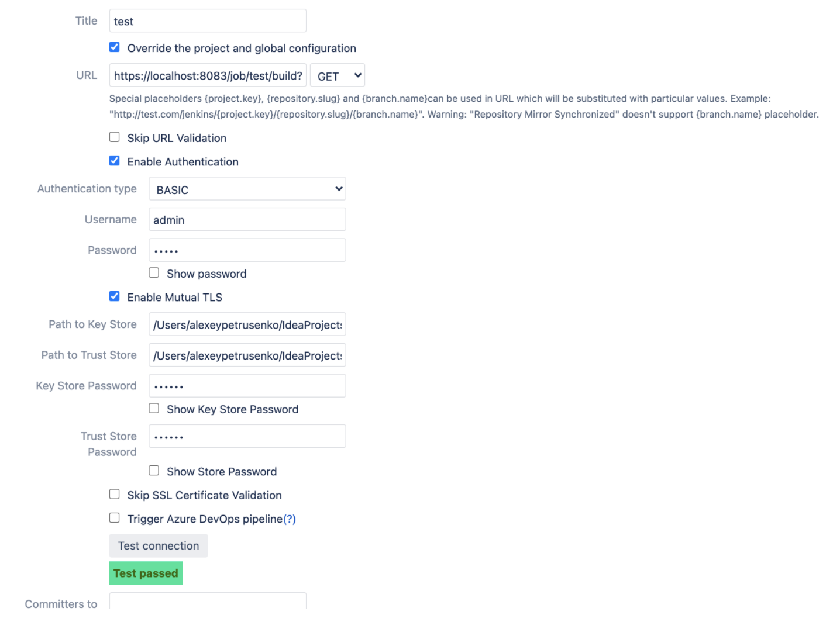This screenshot has height=622, width=840.
Task: Expand the Authentication type BASIC dropdown
Action: pos(247,189)
